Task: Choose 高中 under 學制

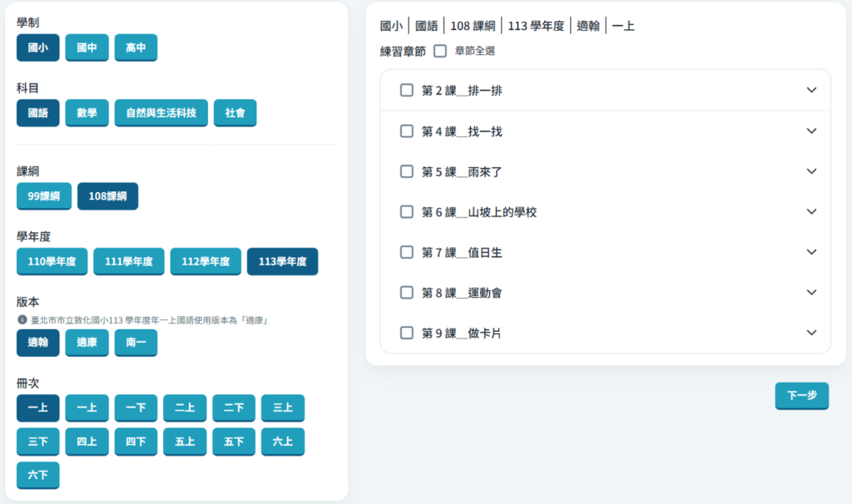Action: (136, 47)
